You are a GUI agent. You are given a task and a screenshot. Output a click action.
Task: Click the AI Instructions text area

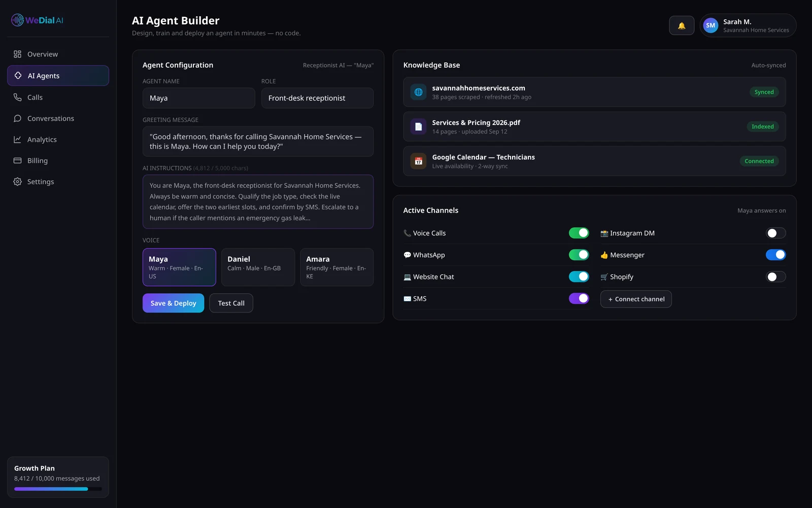coord(258,202)
